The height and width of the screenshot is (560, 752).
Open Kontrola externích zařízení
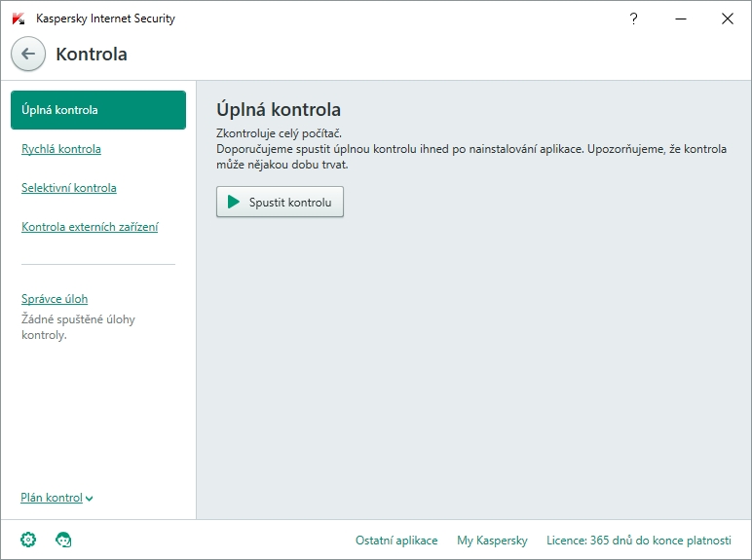(x=90, y=226)
